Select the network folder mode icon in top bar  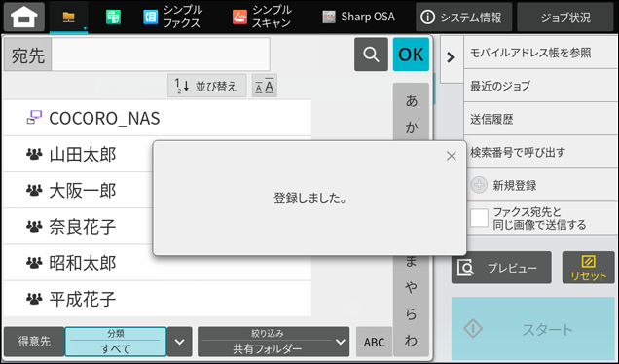[x=69, y=17]
